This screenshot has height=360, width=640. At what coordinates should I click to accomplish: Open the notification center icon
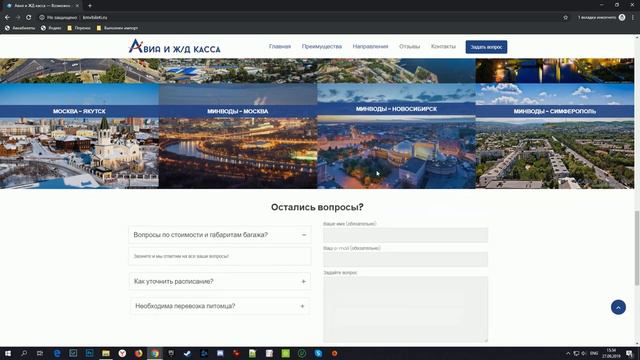[630, 353]
